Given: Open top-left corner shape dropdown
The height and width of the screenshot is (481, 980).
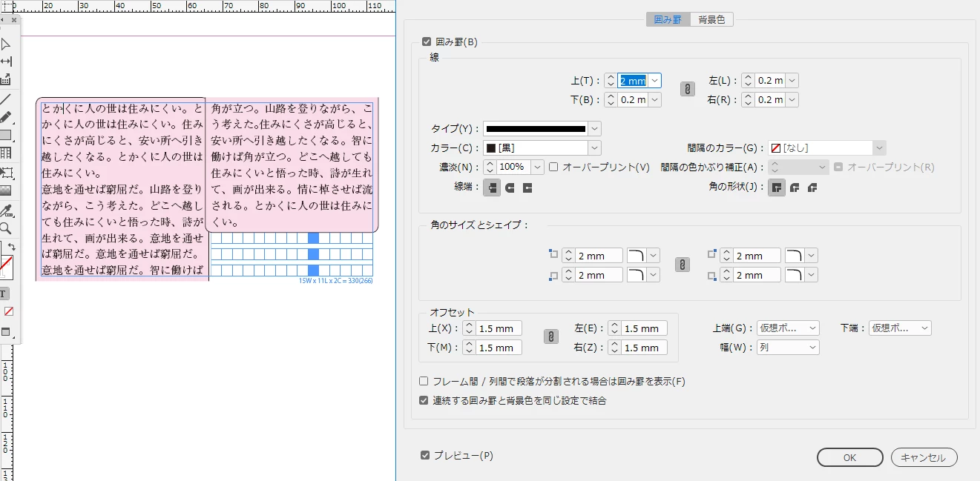Looking at the screenshot, I should (654, 256).
